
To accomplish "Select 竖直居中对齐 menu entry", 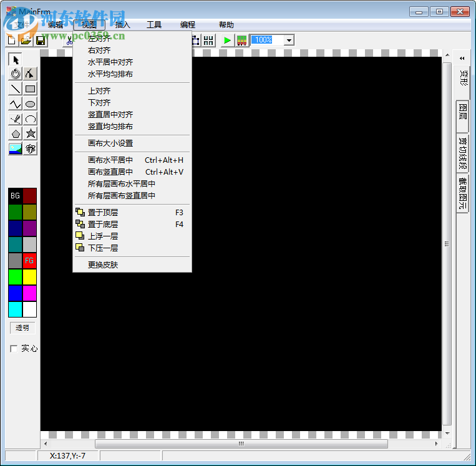I will point(132,114).
